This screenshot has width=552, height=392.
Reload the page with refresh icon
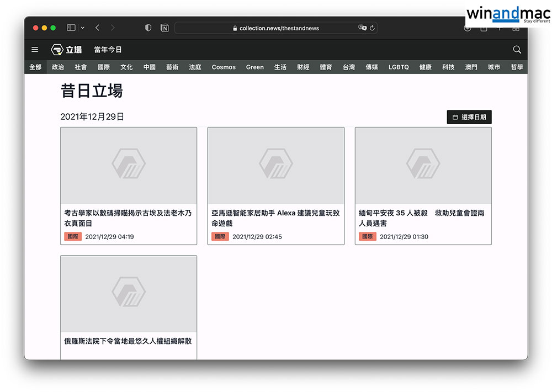(x=373, y=28)
